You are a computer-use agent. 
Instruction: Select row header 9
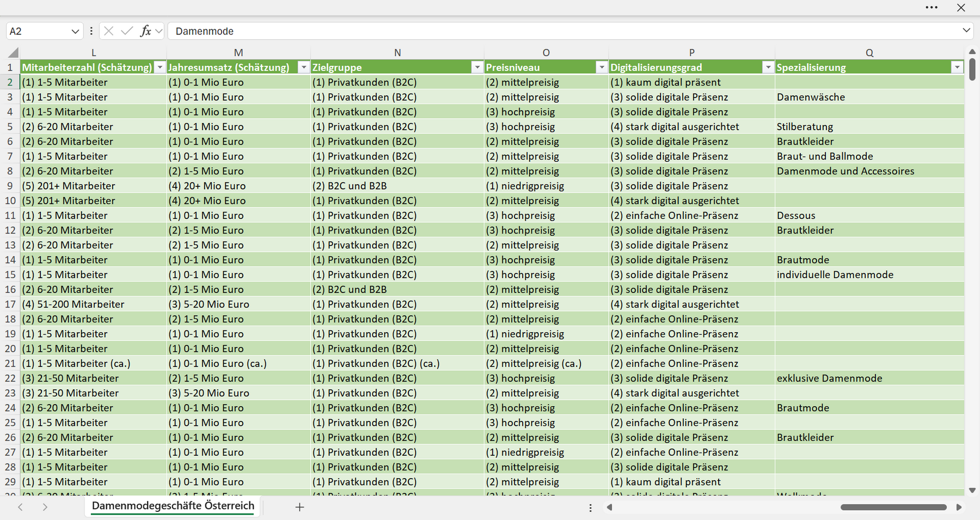10,186
